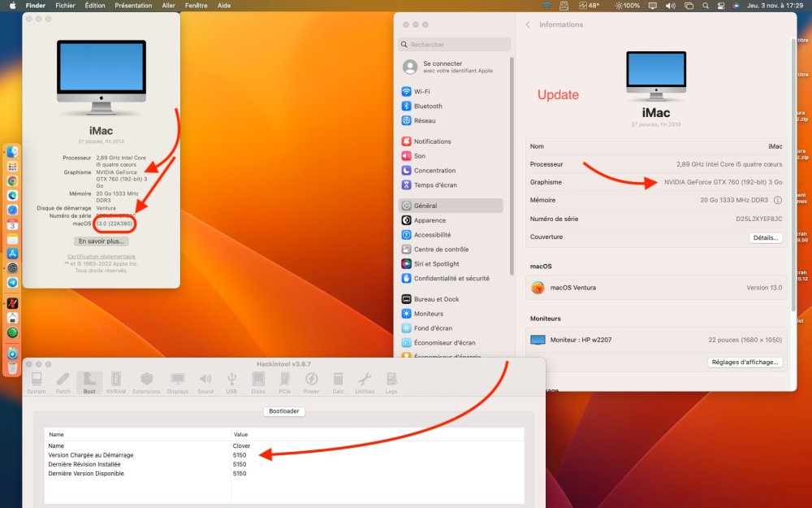Click the Wi-Fi status icon in menu bar
The width and height of the screenshot is (812, 508).
click(546, 5)
